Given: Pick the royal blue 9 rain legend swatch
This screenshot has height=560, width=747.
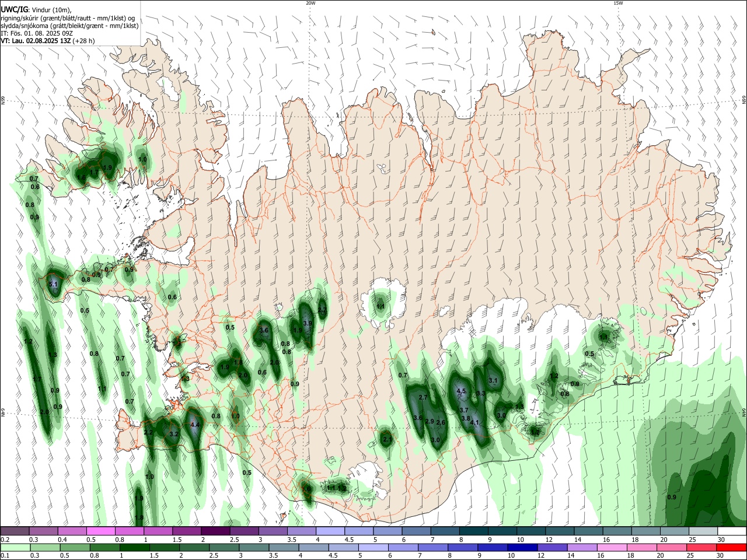Looking at the screenshot, I should (492, 547).
